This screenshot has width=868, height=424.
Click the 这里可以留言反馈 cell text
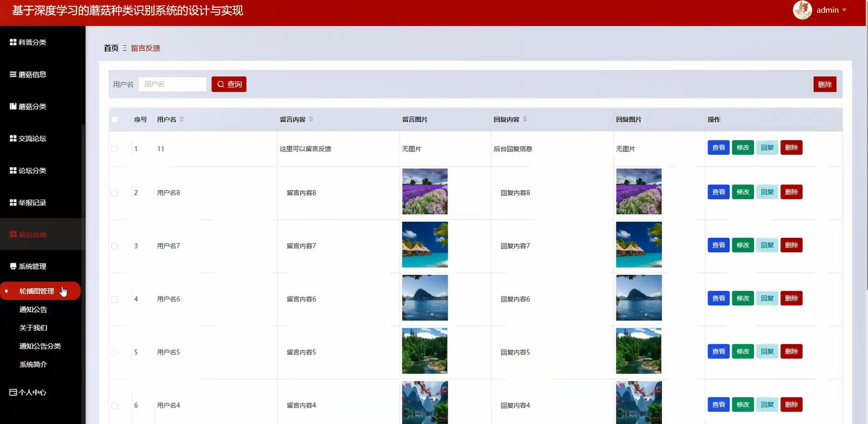305,149
